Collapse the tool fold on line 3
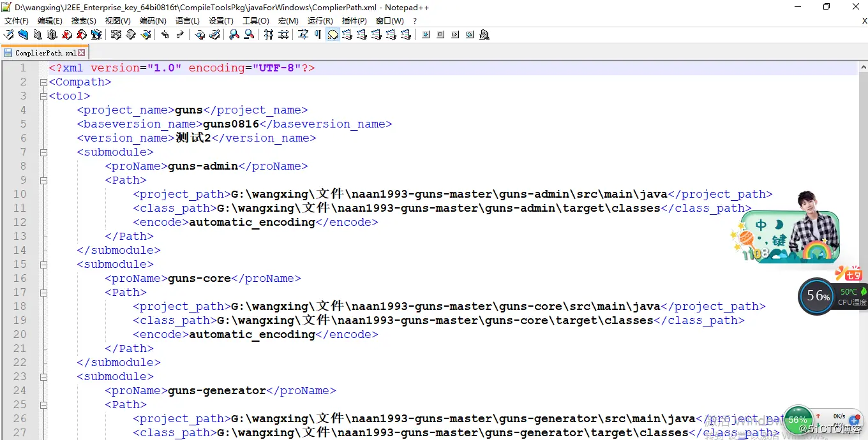 (43, 96)
